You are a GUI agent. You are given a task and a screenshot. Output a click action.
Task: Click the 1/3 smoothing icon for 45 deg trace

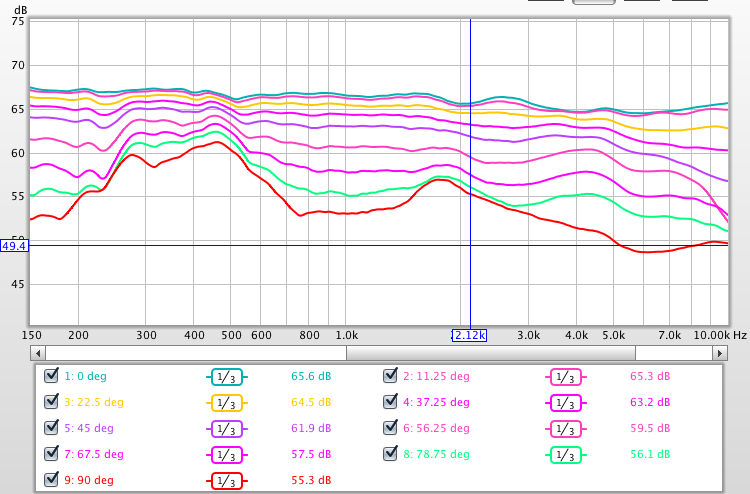coord(226,429)
